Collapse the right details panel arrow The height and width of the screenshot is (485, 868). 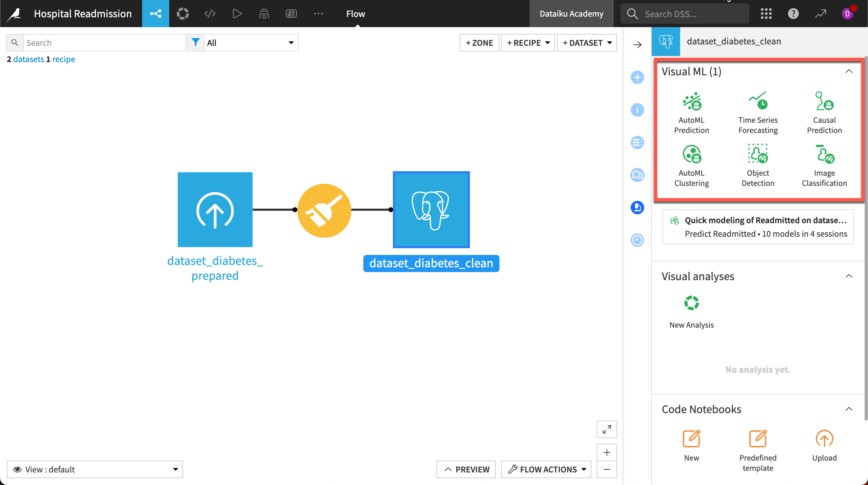coord(637,45)
